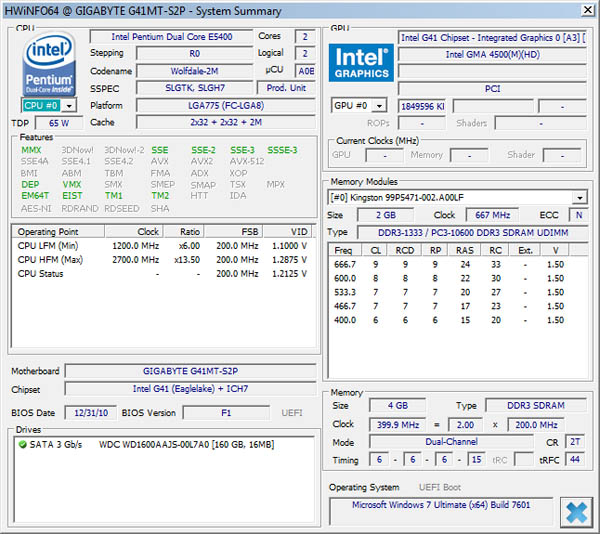Click the Chipset Intel G41 (Eaglelake) field
Screen dimensions: 600x534
(191, 389)
